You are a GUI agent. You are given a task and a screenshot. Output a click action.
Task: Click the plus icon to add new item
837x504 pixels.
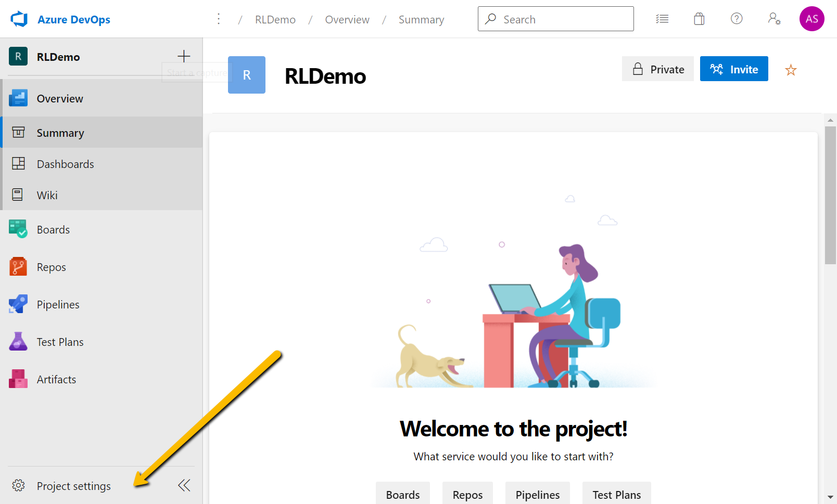coord(184,56)
